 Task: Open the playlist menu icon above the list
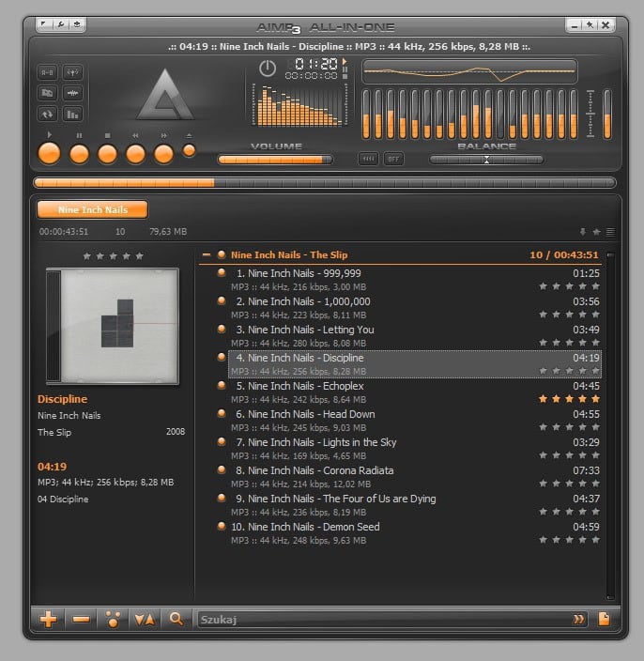tap(610, 232)
